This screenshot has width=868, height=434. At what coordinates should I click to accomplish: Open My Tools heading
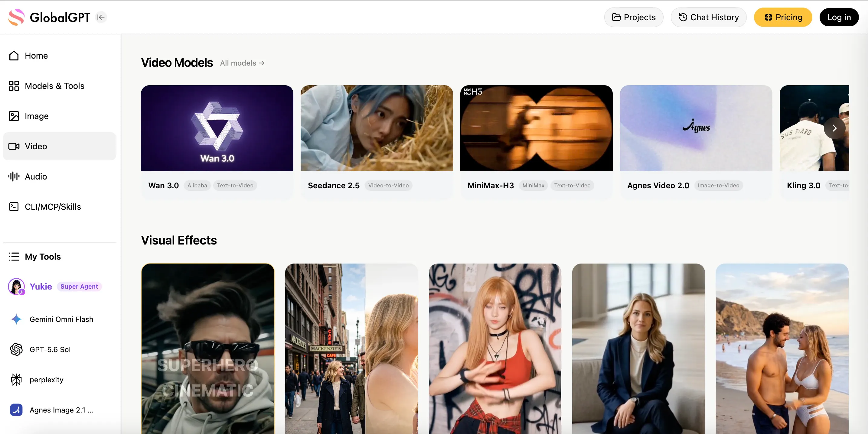click(x=43, y=257)
